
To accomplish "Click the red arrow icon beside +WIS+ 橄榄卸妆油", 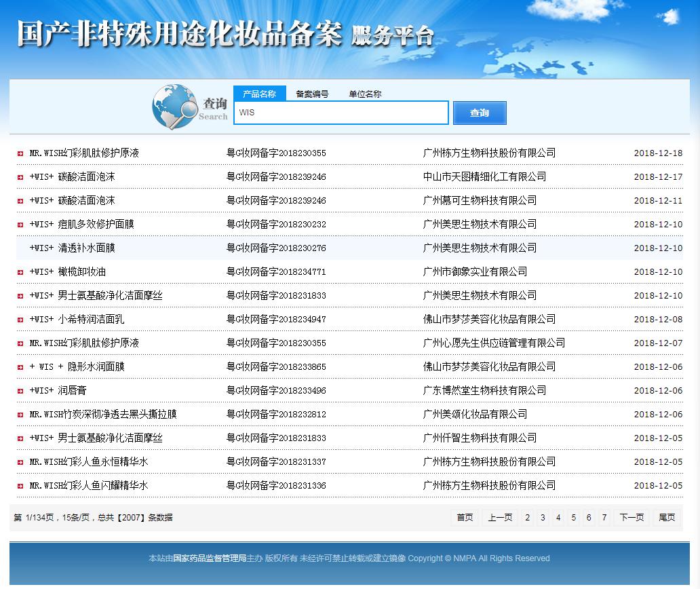I will [20, 271].
